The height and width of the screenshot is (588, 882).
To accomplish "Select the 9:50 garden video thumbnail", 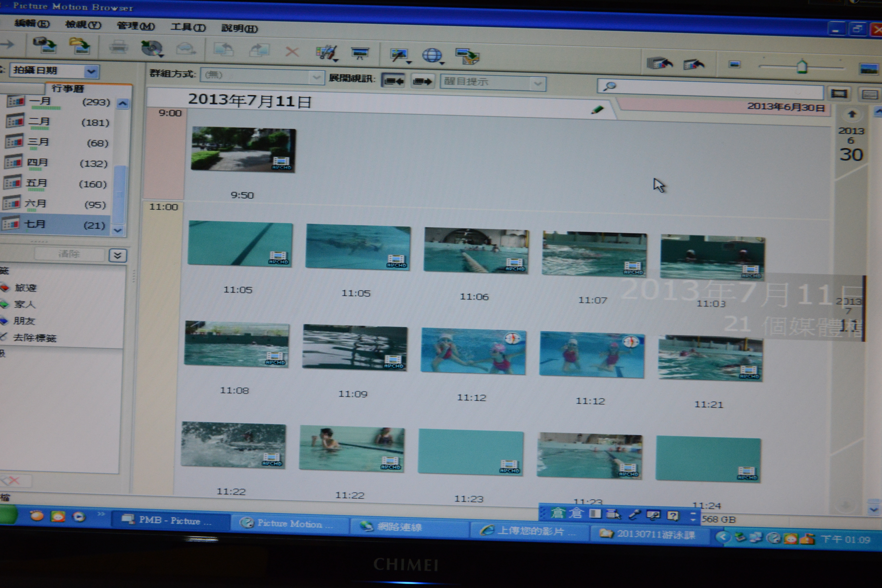I will click(x=243, y=150).
